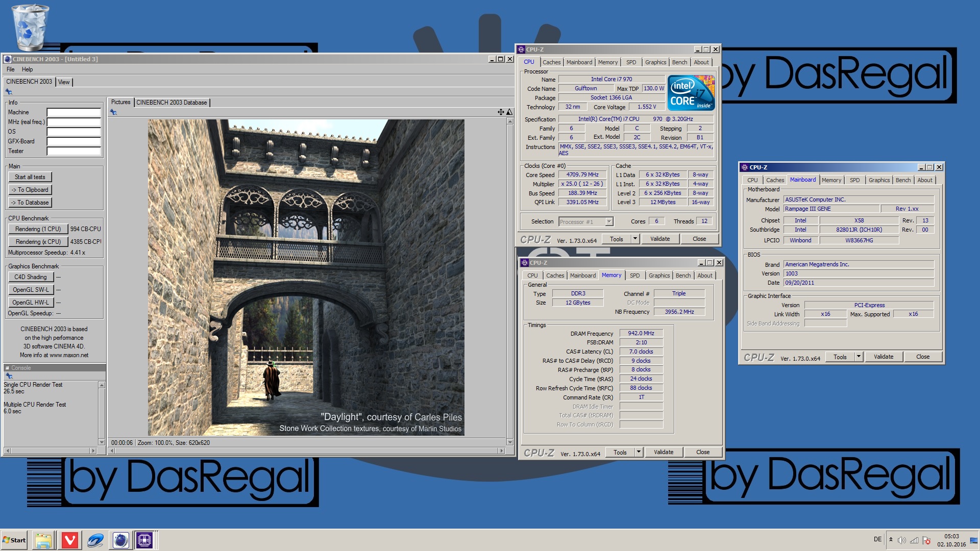Open the CINEBENCH 2003 Database tab
980x551 pixels.
[x=171, y=103]
